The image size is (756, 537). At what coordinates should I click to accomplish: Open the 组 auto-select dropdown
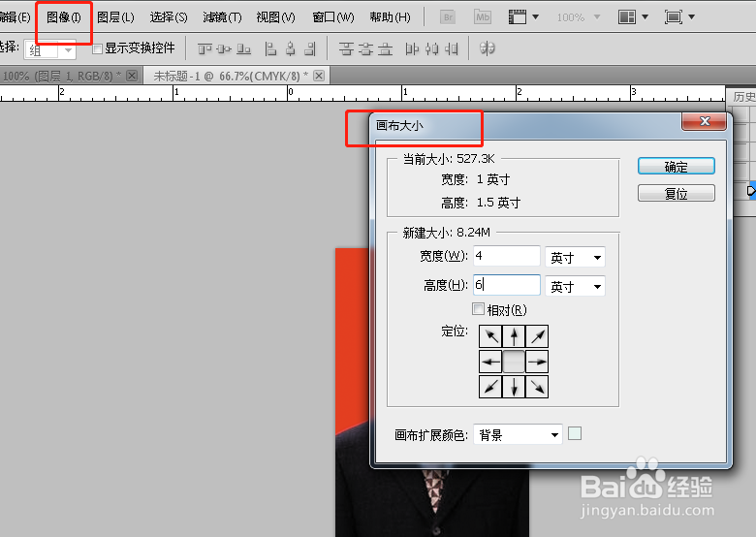(50, 50)
